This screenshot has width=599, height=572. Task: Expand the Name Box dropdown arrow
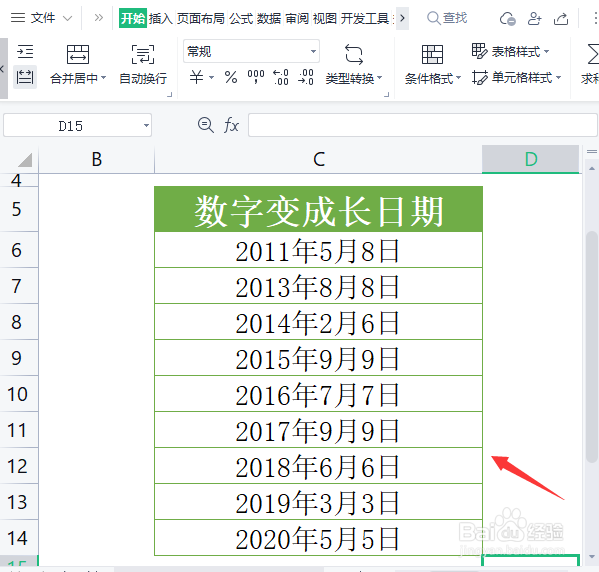coord(146,125)
